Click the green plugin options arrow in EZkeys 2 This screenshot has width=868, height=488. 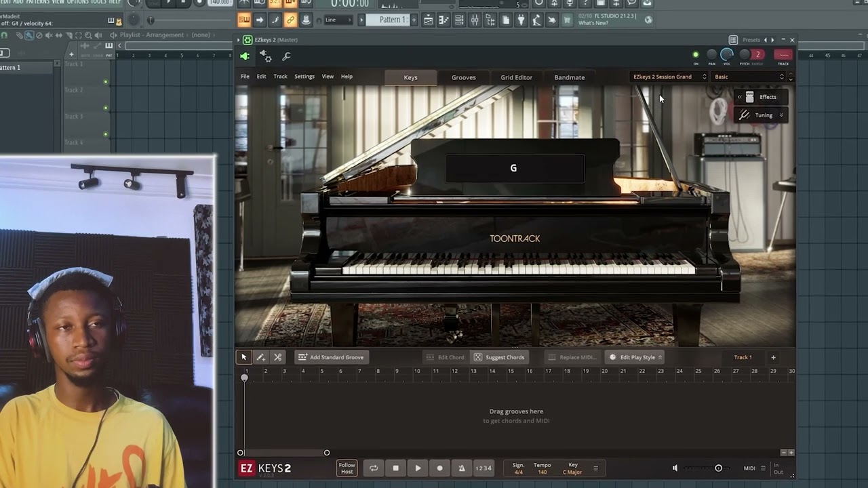(245, 57)
